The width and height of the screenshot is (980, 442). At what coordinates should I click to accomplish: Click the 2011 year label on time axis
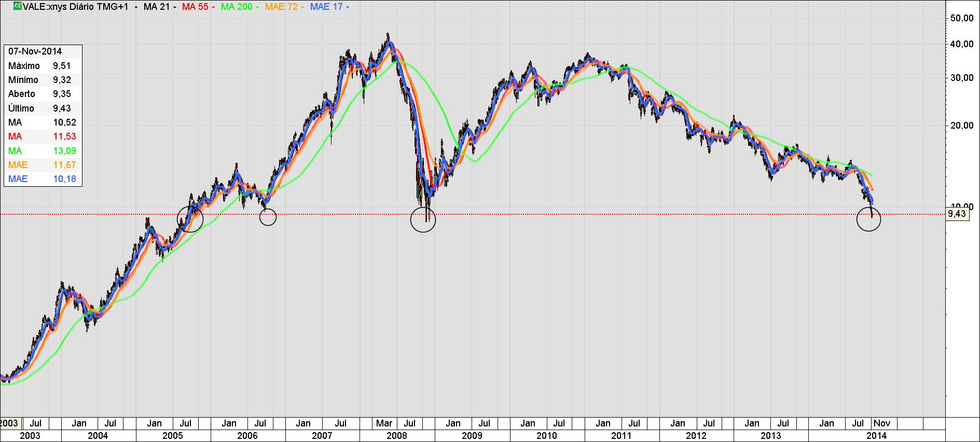point(622,436)
